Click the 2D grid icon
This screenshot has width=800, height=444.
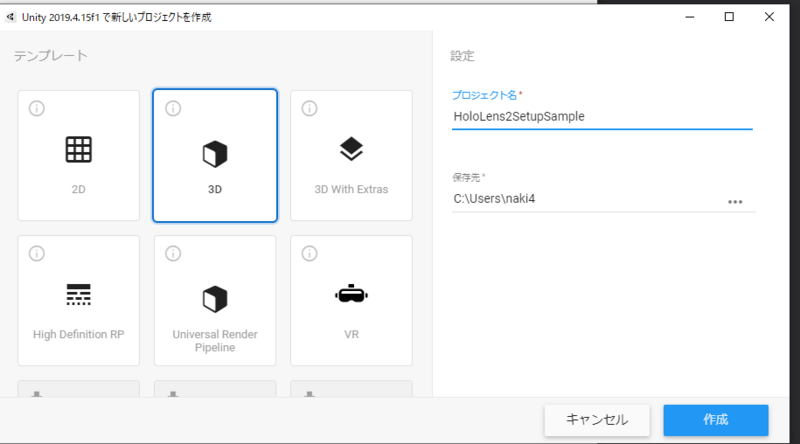[79, 150]
